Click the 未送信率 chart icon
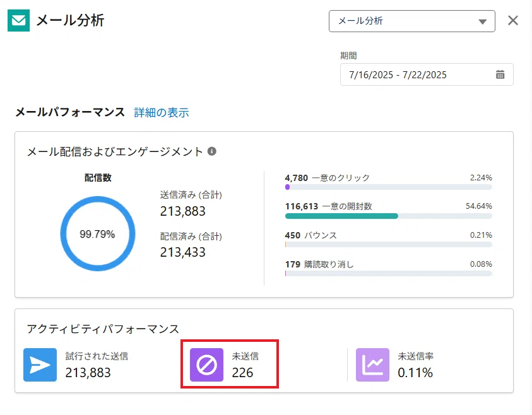Viewport: 532px width, 415px height. [x=372, y=365]
